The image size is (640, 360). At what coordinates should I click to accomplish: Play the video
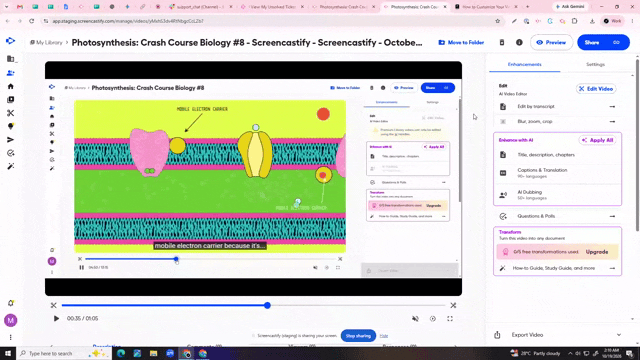point(56,318)
